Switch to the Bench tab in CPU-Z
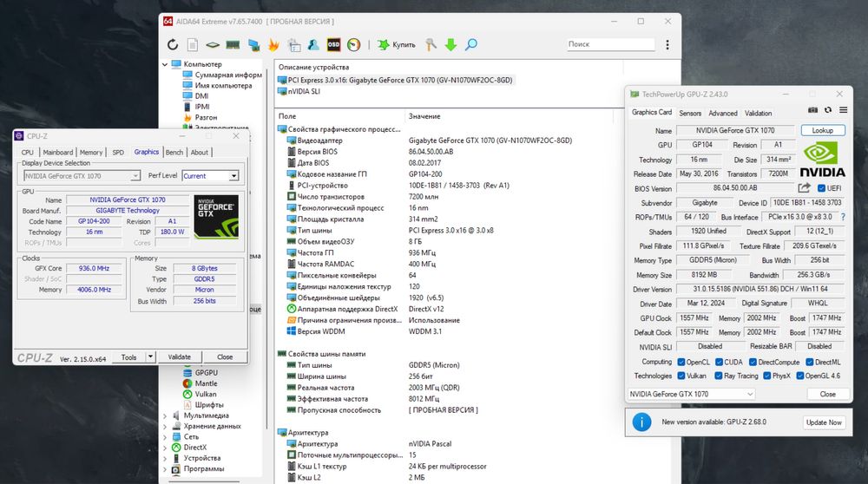Viewport: 868px width, 484px height. pyautogui.click(x=174, y=153)
